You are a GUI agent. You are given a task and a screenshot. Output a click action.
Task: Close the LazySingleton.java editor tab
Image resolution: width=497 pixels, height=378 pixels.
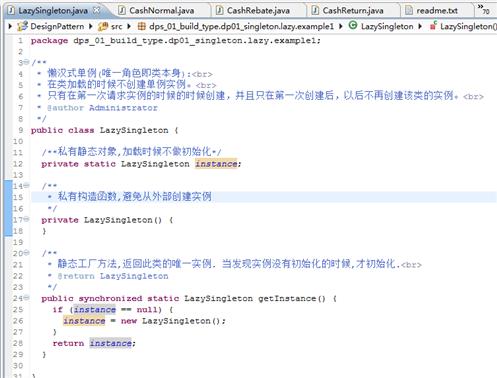[96, 10]
